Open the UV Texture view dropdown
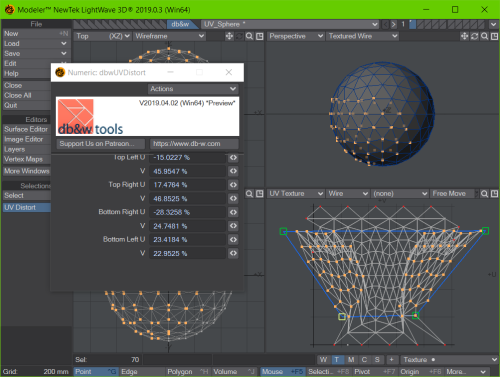Viewport: 500px width, 377px height. click(296, 194)
